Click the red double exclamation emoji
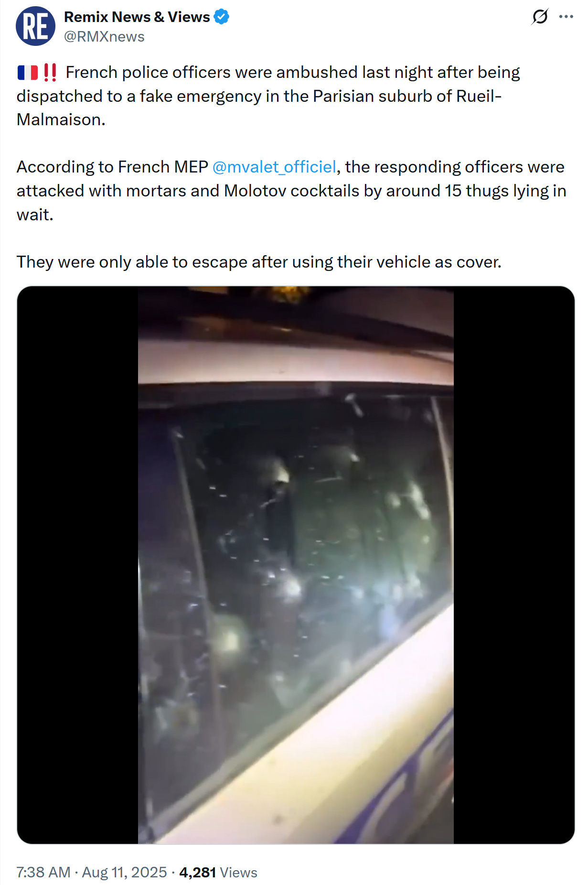 click(x=50, y=73)
